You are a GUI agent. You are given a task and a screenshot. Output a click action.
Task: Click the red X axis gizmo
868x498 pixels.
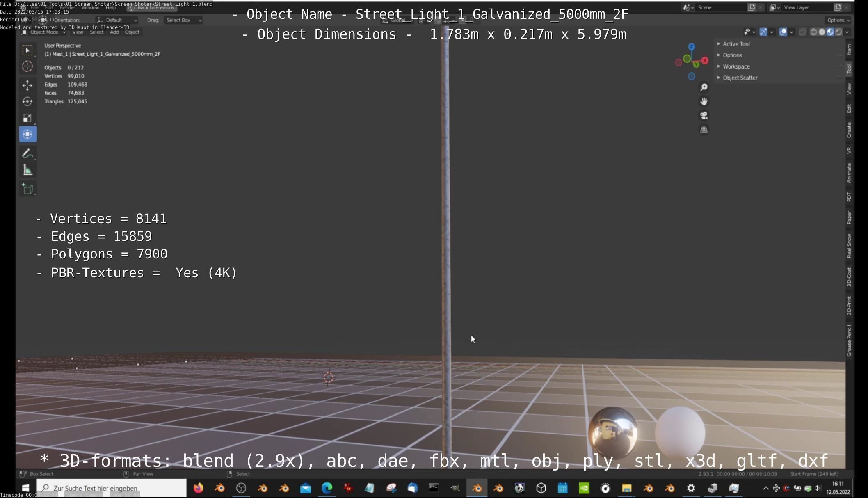[705, 61]
